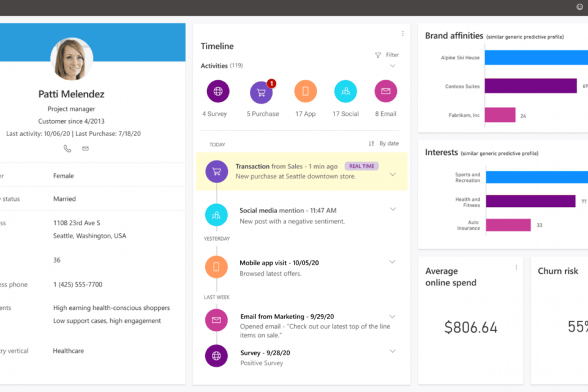Open the Purchase activity cart icon

[x=261, y=92]
